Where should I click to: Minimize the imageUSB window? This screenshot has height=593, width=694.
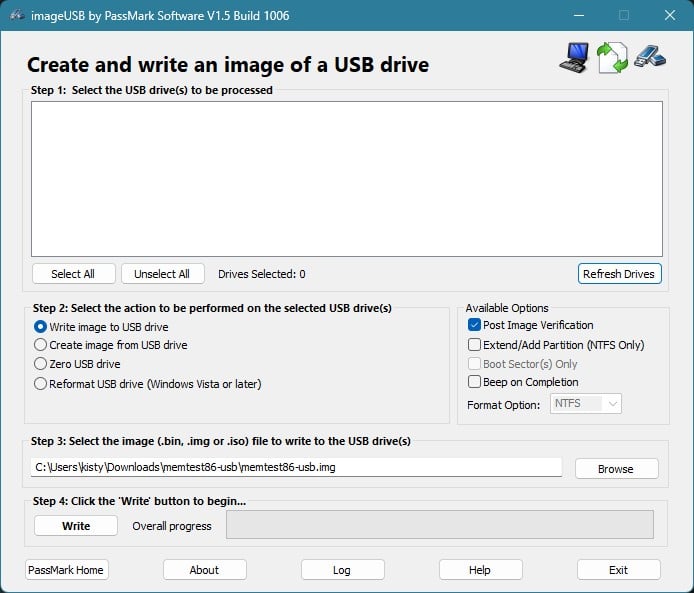tap(578, 15)
